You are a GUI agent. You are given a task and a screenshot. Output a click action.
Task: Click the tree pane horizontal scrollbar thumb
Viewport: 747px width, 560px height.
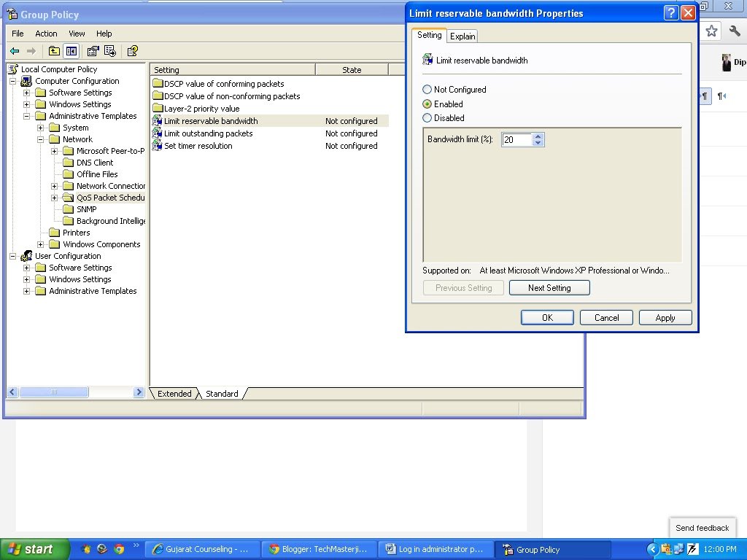(x=54, y=392)
